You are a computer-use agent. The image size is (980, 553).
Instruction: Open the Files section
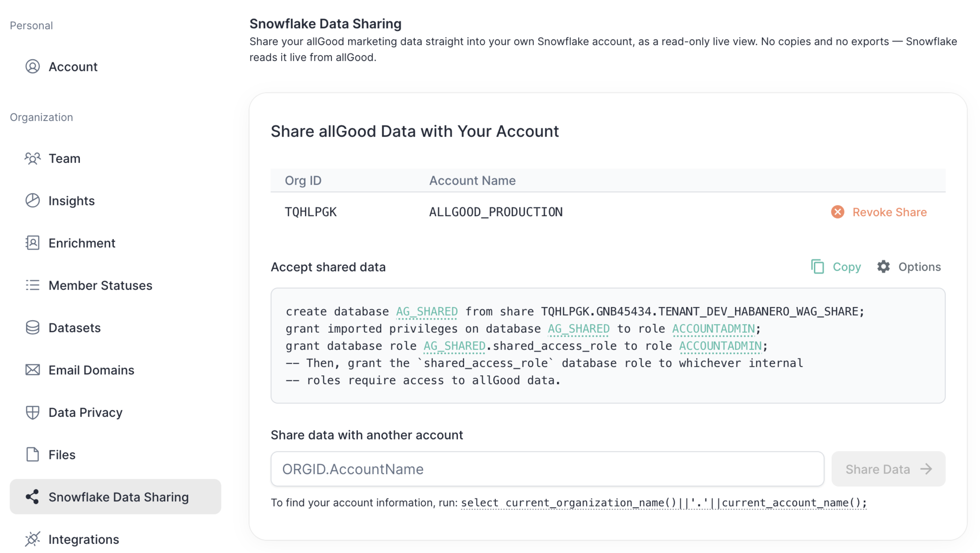click(115, 454)
